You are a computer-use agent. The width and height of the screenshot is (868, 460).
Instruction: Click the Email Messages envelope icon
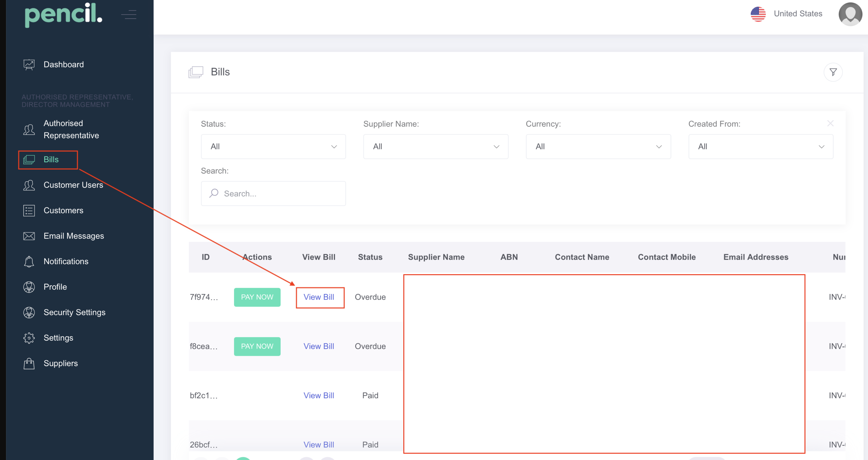[29, 236]
